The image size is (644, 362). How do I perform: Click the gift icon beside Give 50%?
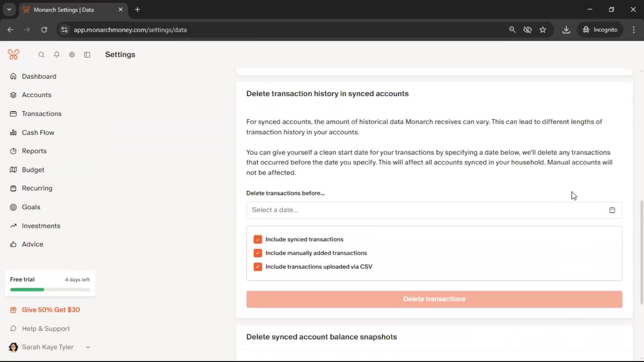(13, 310)
